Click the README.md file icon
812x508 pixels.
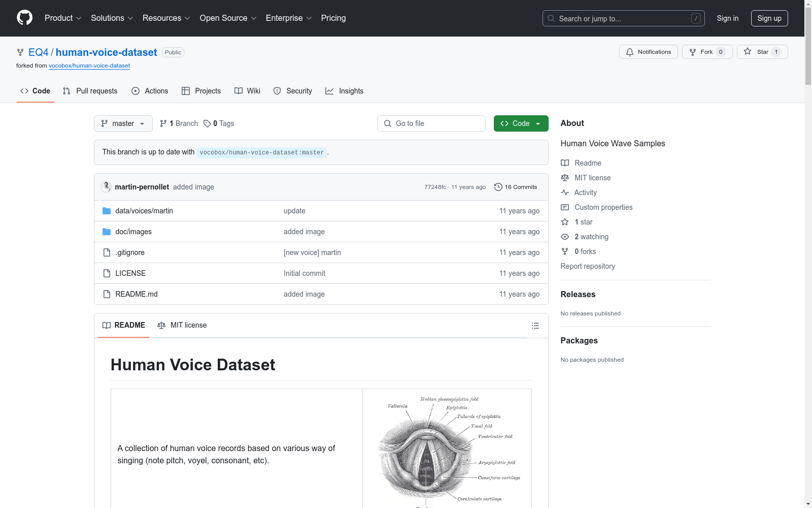click(107, 294)
